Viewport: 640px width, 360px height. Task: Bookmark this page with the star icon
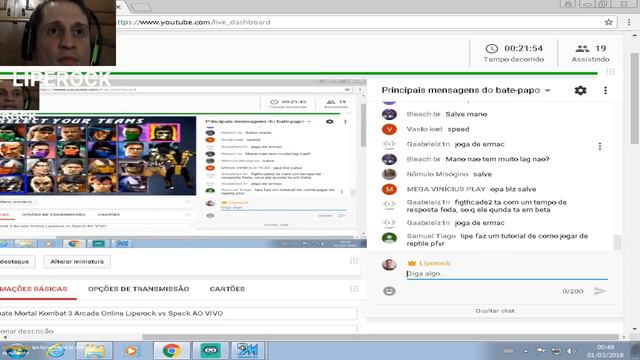click(609, 22)
